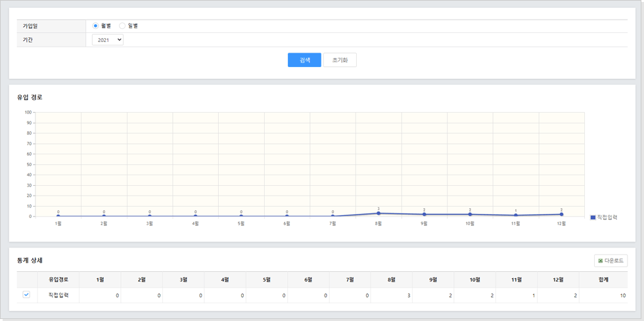Click the 12월 data point on chart
Viewport: 644px width, 321px height.
coord(561,214)
